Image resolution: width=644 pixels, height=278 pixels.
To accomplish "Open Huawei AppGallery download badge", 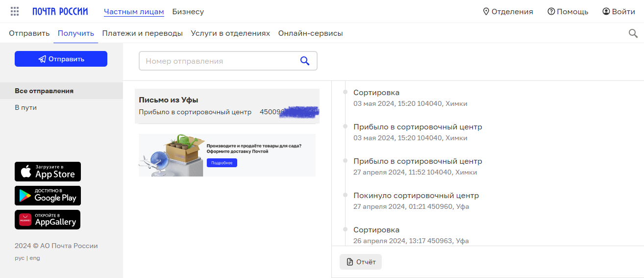I will click(48, 220).
